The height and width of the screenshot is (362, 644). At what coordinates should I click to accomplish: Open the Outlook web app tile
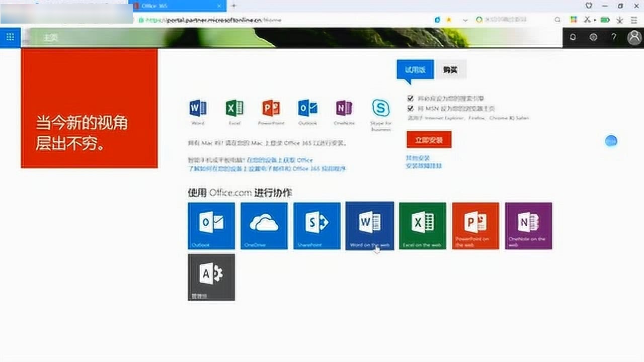(211, 225)
